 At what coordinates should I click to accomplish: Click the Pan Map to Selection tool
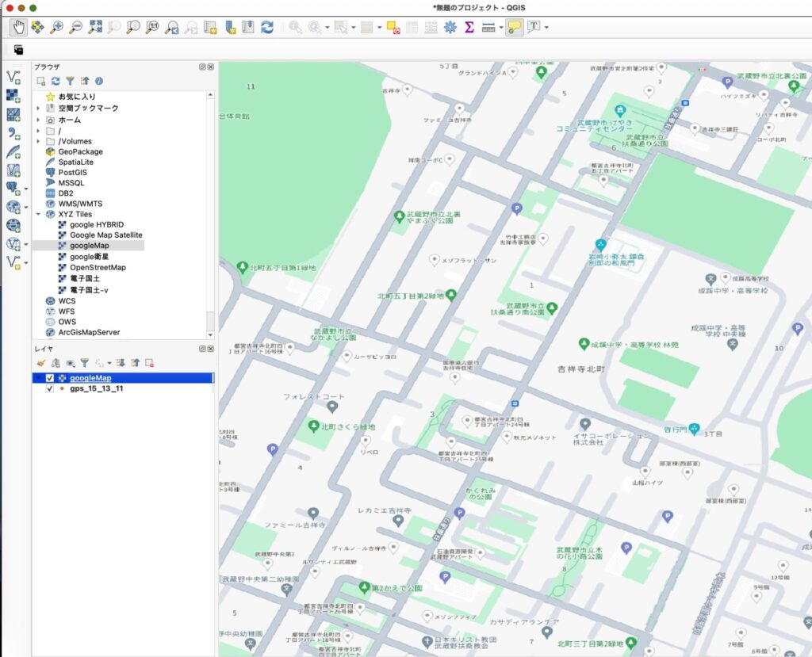[37, 27]
